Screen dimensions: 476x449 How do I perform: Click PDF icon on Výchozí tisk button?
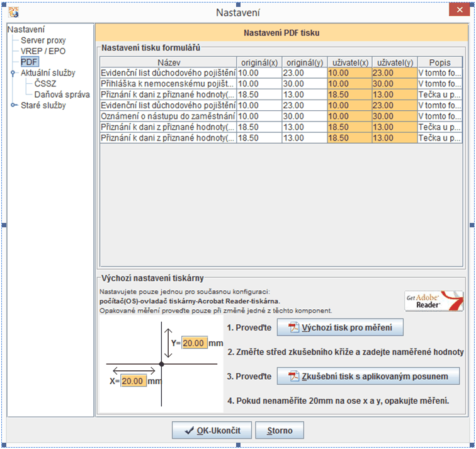click(x=293, y=327)
